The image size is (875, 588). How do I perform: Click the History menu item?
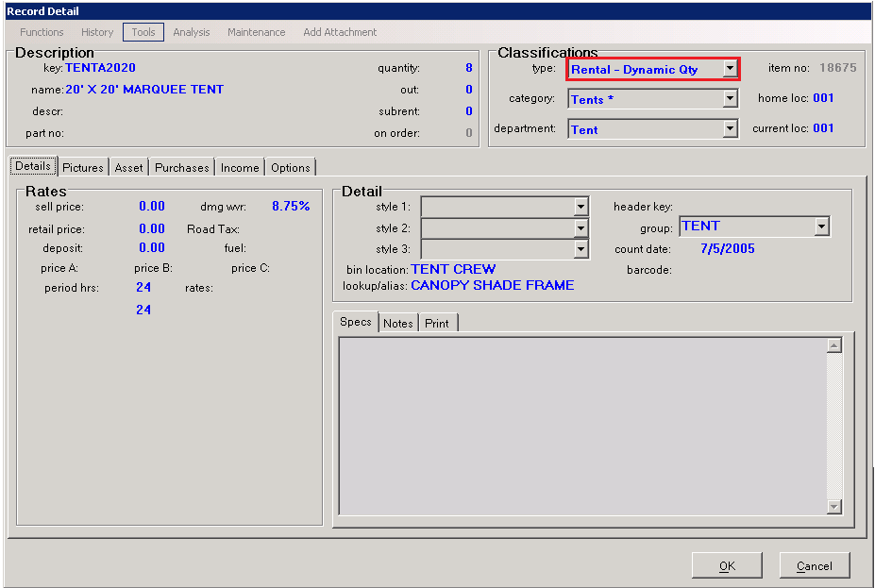(97, 32)
